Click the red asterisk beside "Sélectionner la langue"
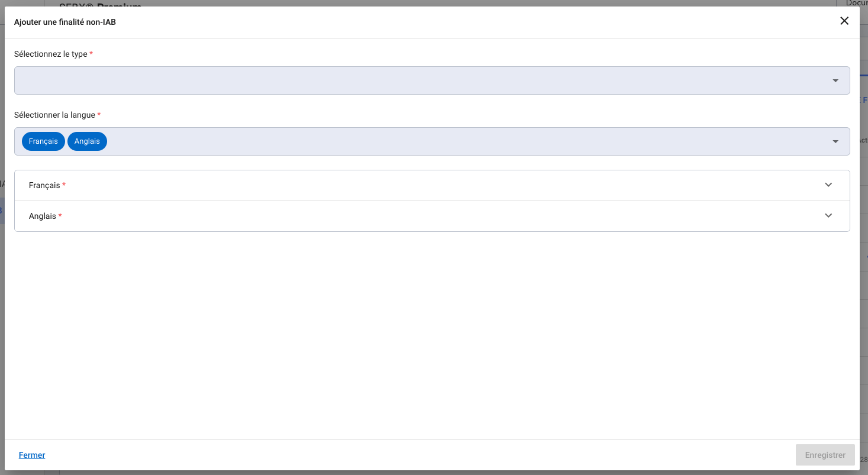This screenshot has width=868, height=475. 99,115
